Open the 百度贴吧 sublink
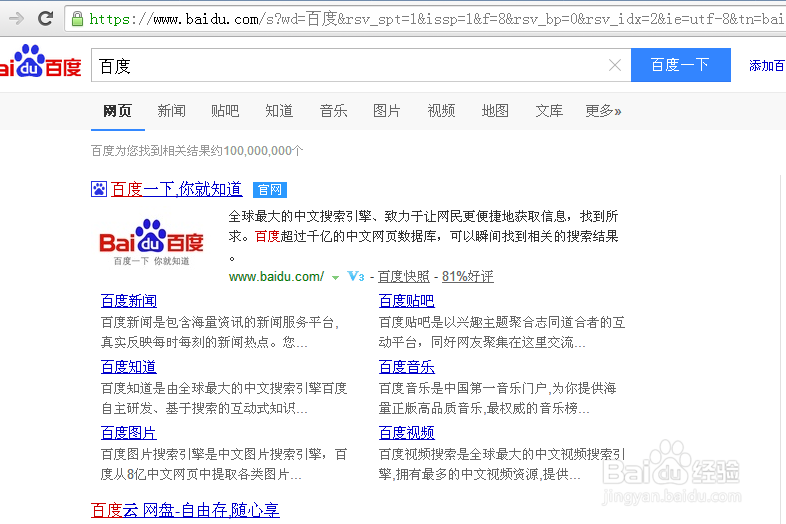This screenshot has width=786, height=524. [x=407, y=301]
